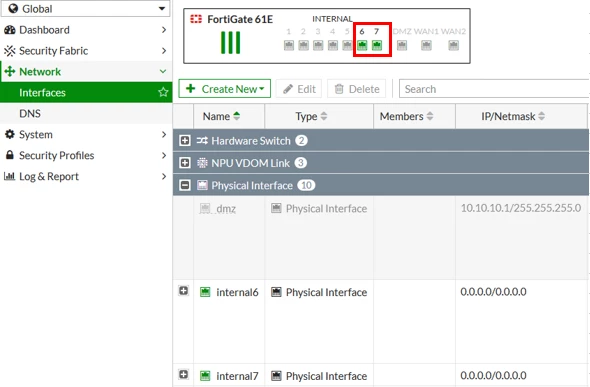Select the Interfaces submenu item
590x387 pixels.
(x=85, y=93)
